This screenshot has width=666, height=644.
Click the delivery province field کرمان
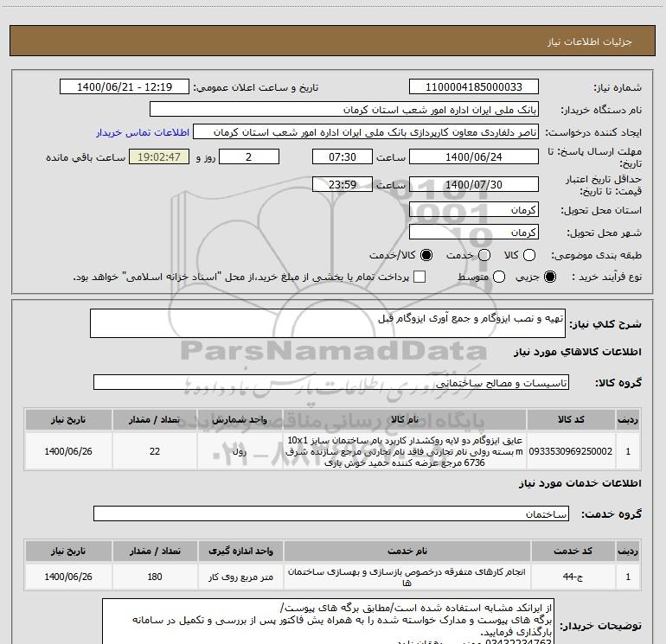coord(474,210)
